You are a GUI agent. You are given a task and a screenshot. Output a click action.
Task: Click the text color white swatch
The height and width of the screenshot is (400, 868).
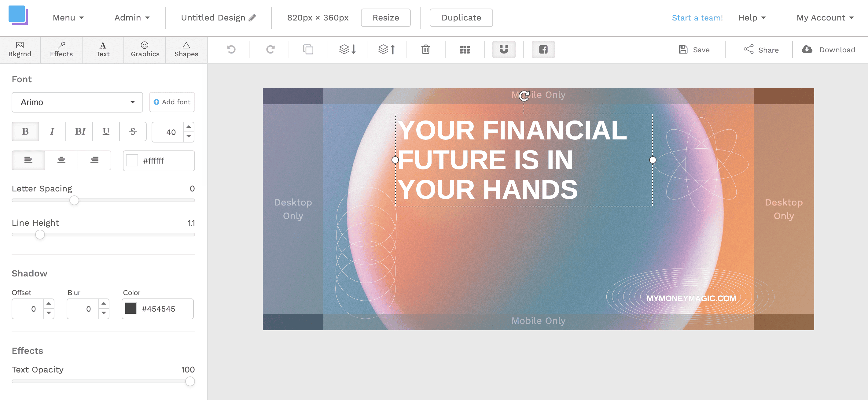(131, 161)
